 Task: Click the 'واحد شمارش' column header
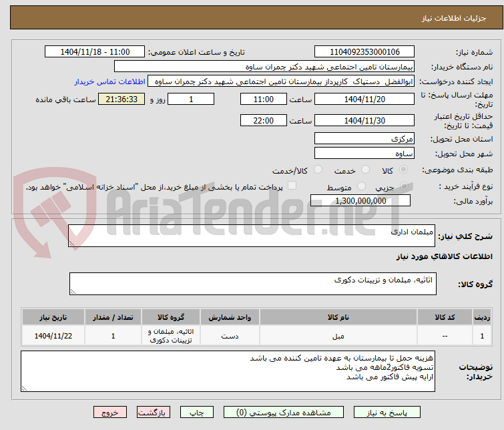[230, 317]
